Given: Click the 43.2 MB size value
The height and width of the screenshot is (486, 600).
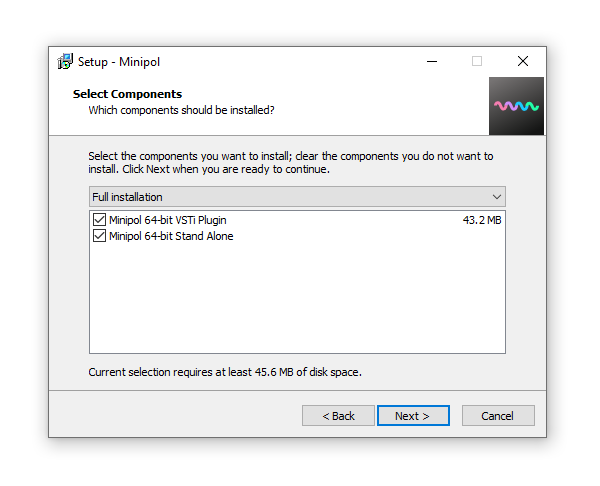Looking at the screenshot, I should coord(481,220).
